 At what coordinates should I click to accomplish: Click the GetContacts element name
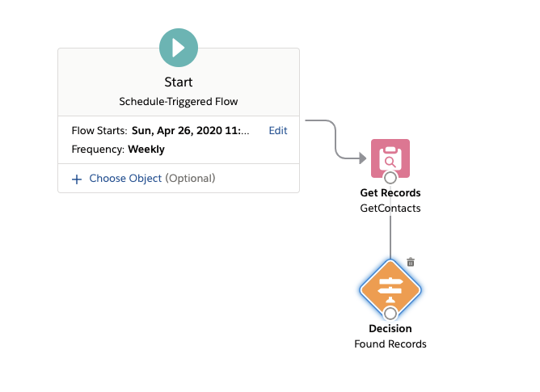(390, 208)
